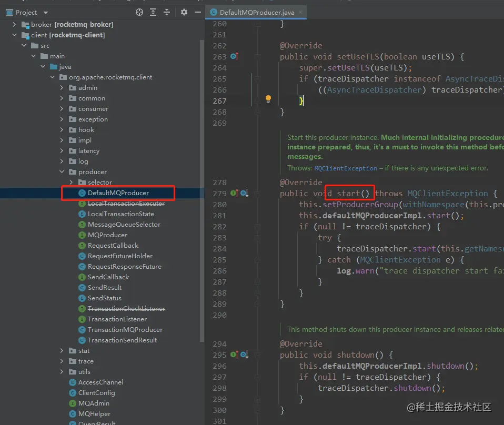Open TransactionListener interface
The height and width of the screenshot is (425, 504).
(113, 319)
